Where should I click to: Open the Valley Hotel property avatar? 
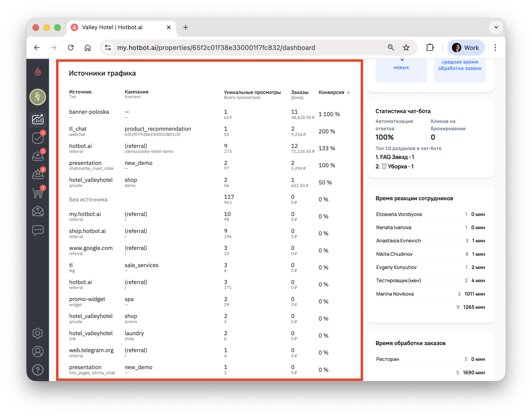coord(38,97)
